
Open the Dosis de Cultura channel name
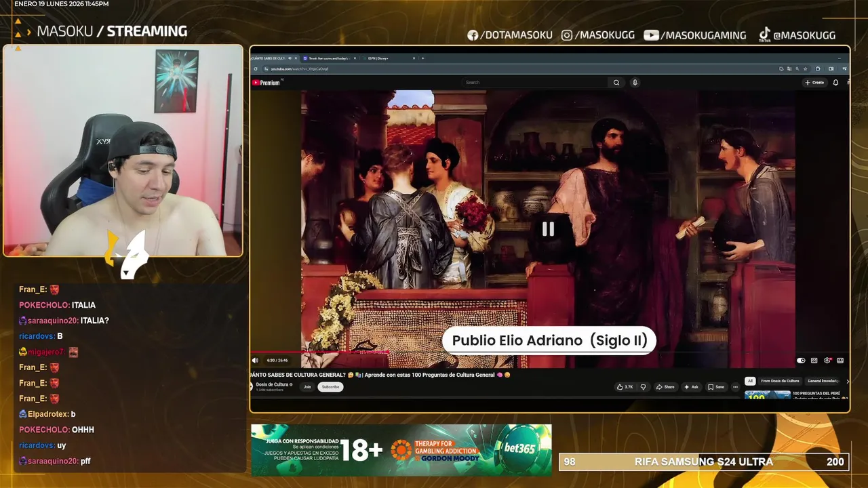click(x=273, y=384)
